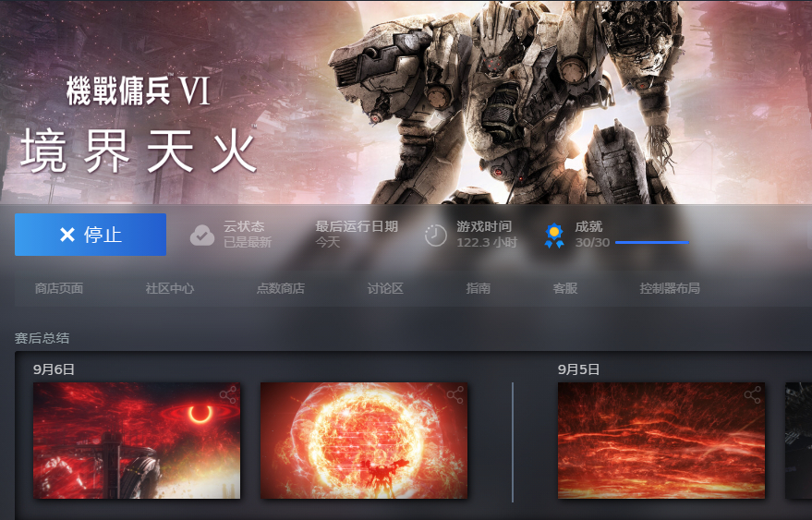Click the 最后运行日期 label
The height and width of the screenshot is (520, 812).
tap(357, 227)
